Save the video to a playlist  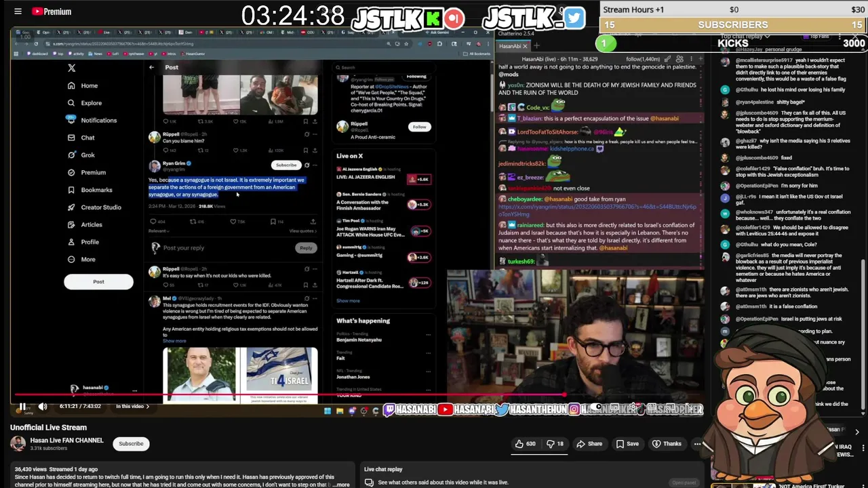tap(627, 444)
